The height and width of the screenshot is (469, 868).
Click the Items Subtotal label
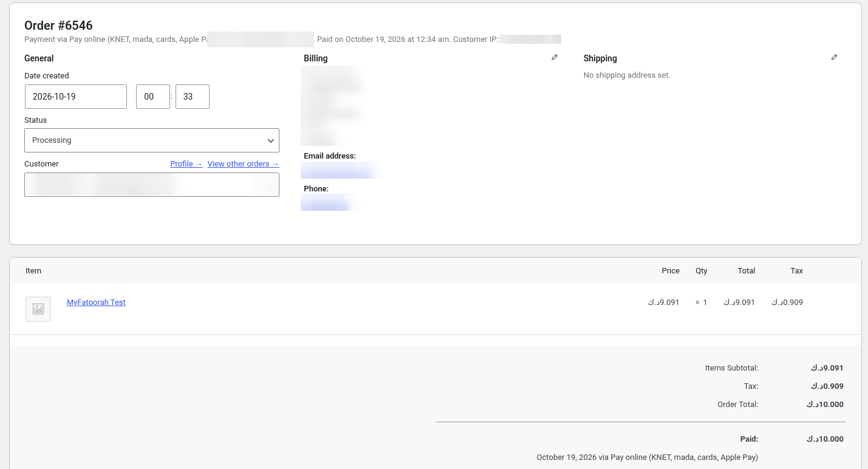tap(731, 368)
